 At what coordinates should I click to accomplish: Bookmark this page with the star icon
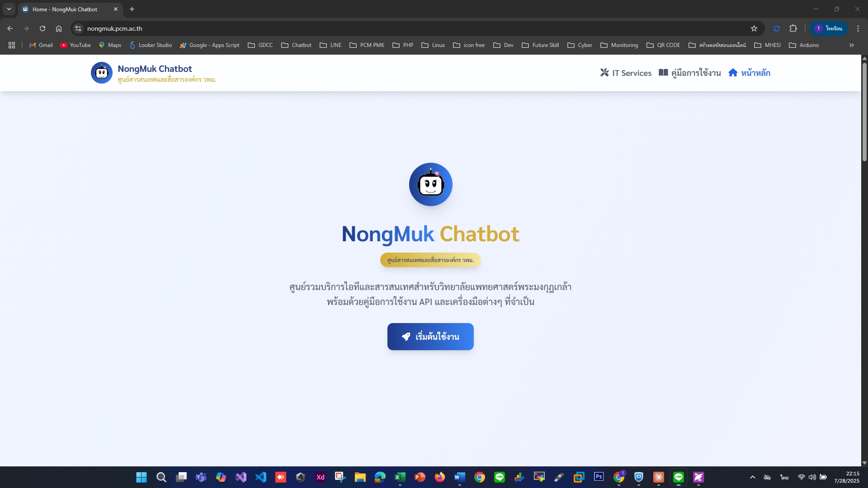point(754,28)
